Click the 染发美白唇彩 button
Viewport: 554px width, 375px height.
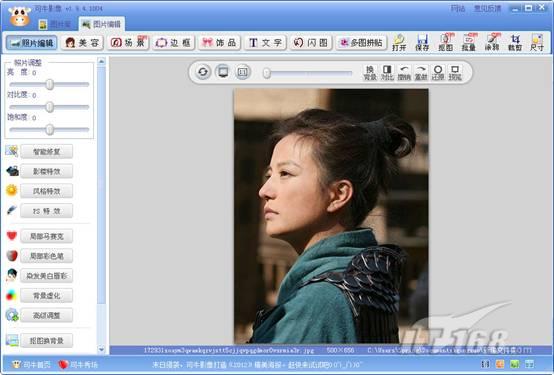click(47, 276)
